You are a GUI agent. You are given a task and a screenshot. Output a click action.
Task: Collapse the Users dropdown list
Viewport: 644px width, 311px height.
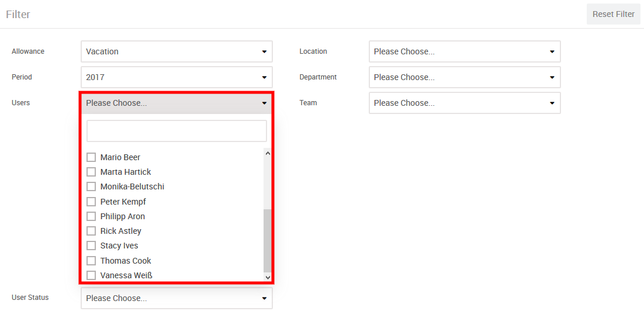(176, 103)
